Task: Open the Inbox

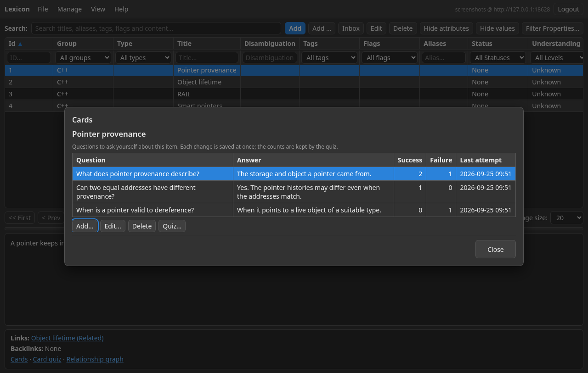Action: click(x=351, y=28)
